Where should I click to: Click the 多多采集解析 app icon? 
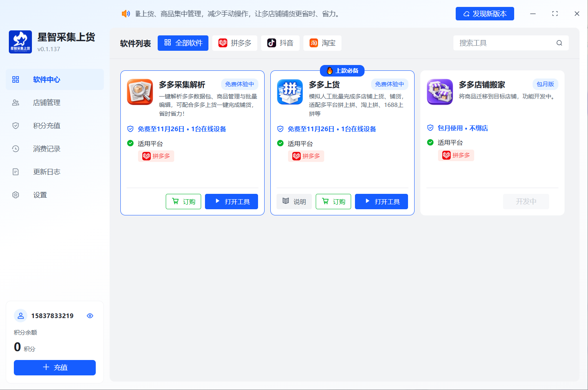click(140, 92)
